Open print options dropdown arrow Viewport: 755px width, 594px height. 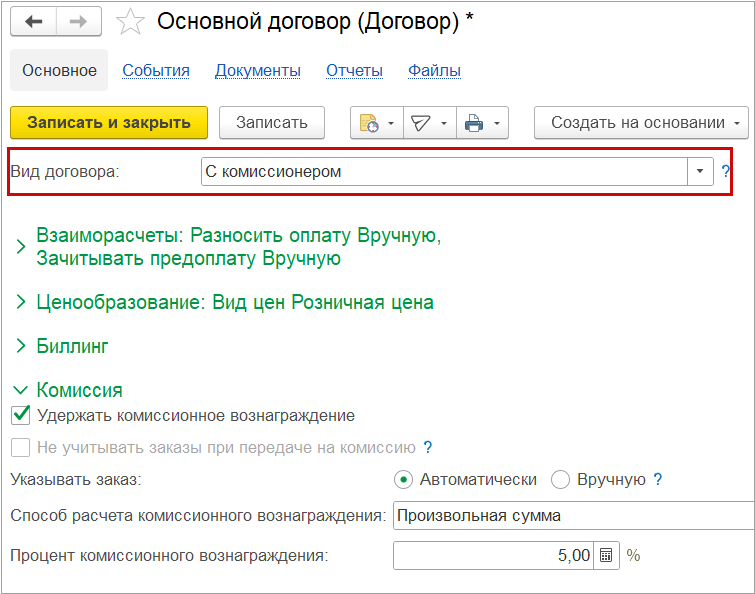tap(497, 123)
